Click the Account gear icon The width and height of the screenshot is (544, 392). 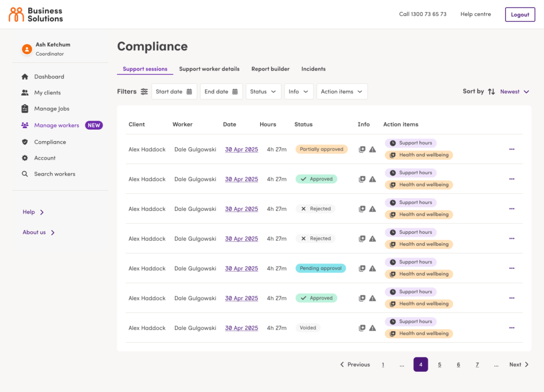point(24,158)
